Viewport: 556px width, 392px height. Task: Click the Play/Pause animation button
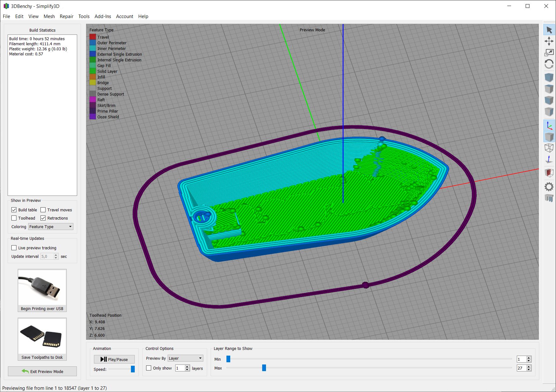click(x=114, y=359)
